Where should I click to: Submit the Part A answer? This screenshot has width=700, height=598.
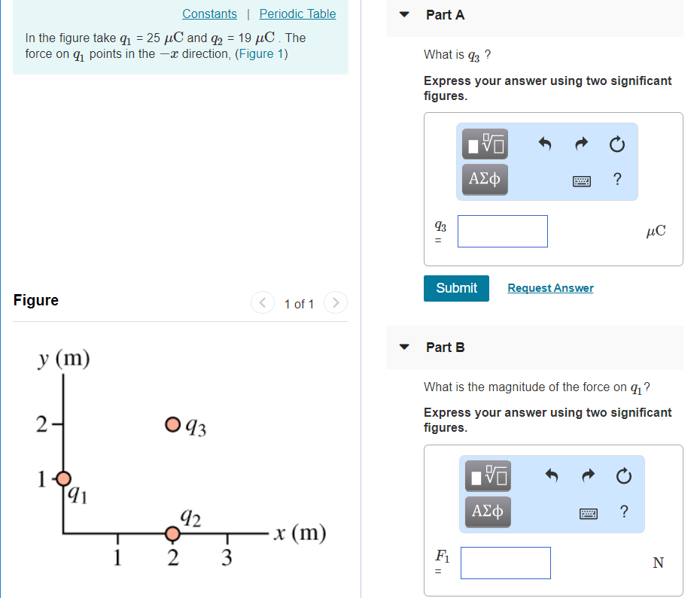456,288
